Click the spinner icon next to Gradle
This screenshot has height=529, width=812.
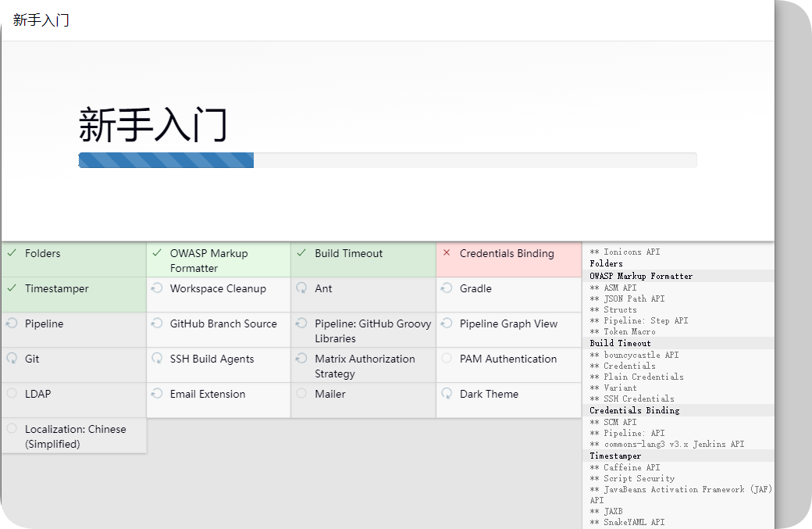pyautogui.click(x=446, y=288)
